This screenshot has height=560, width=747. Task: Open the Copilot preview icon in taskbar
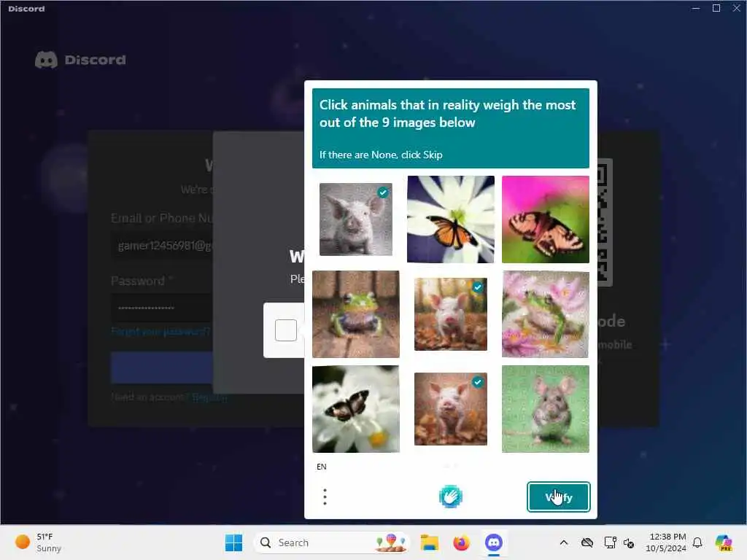click(x=723, y=542)
